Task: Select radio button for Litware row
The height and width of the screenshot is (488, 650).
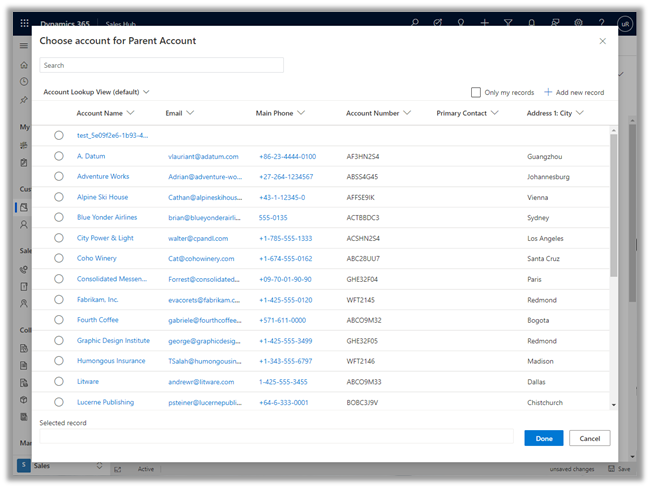Action: [x=59, y=382]
